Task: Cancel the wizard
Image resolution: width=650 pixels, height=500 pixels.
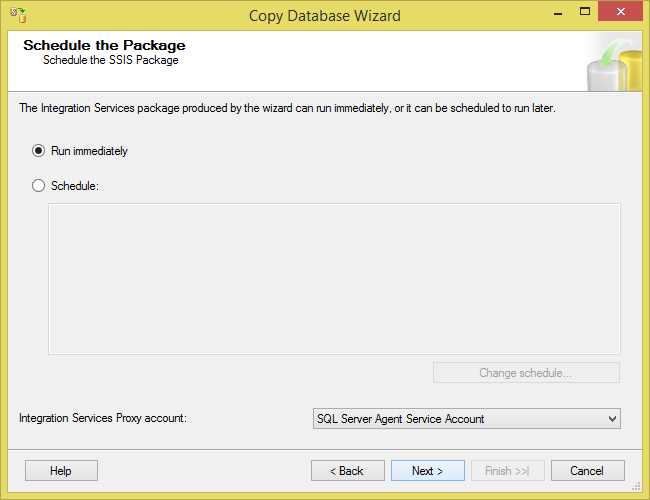Action: click(586, 470)
